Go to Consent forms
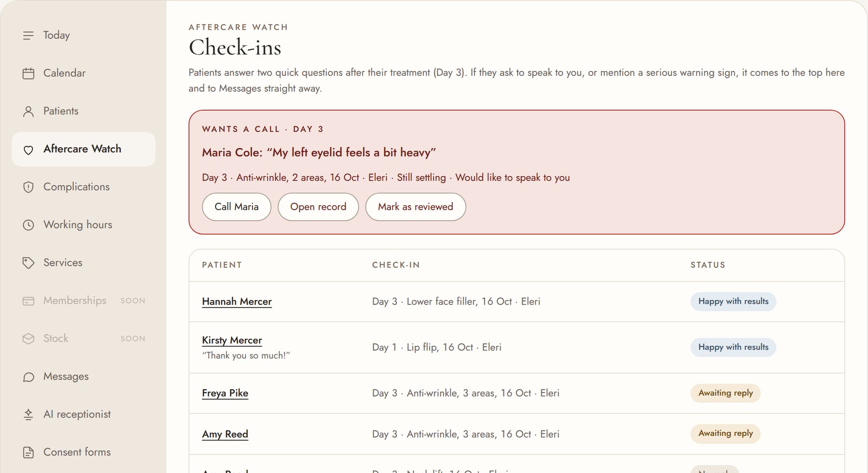Screen dimensions: 868x473 [x=84, y=452]
